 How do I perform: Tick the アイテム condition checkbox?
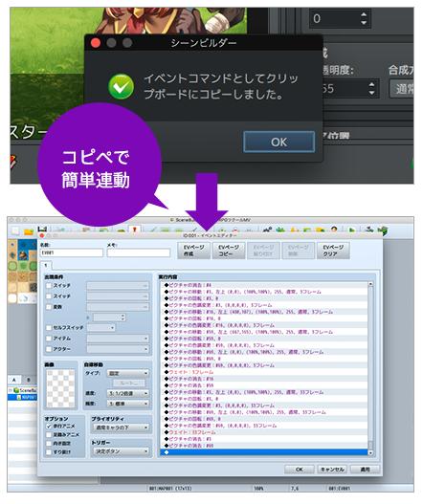point(49,339)
